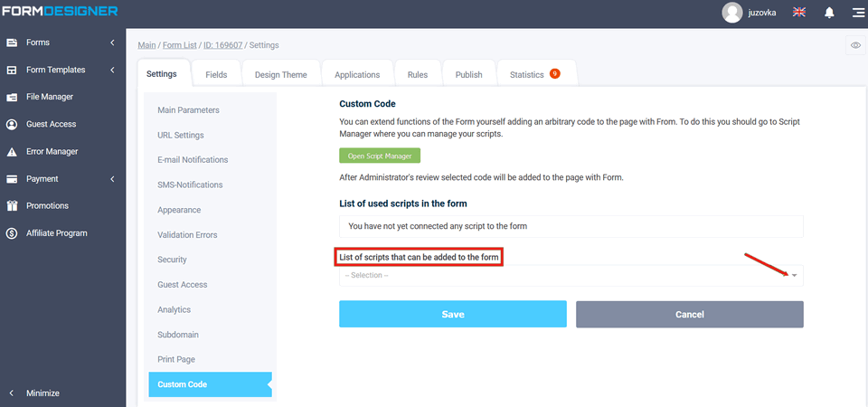Viewport: 868px width, 407px height.
Task: Expand the Form Templates submenu chevron
Action: (112, 70)
